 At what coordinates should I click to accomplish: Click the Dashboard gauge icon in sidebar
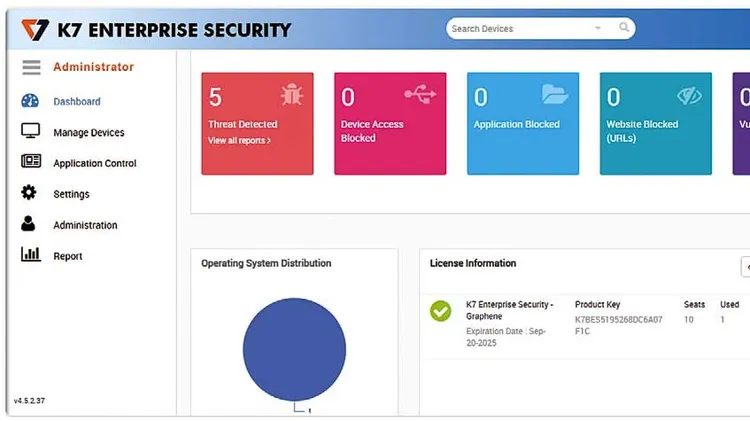(x=30, y=101)
